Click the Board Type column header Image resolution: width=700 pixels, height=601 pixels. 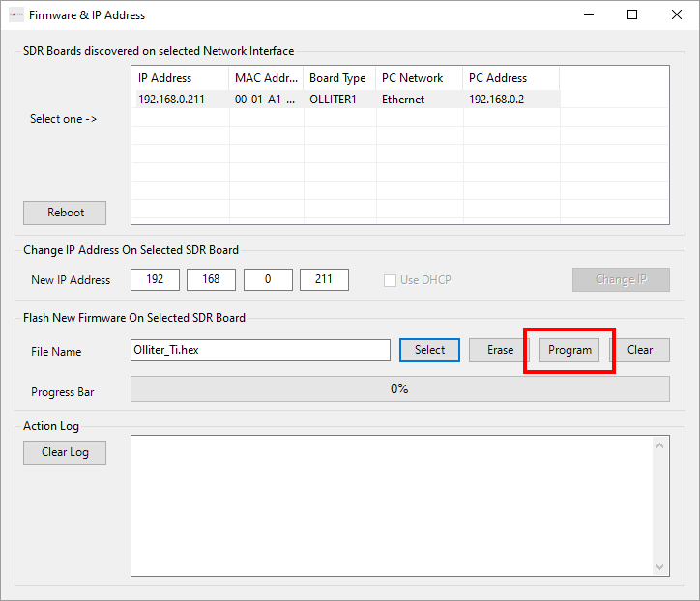339,78
